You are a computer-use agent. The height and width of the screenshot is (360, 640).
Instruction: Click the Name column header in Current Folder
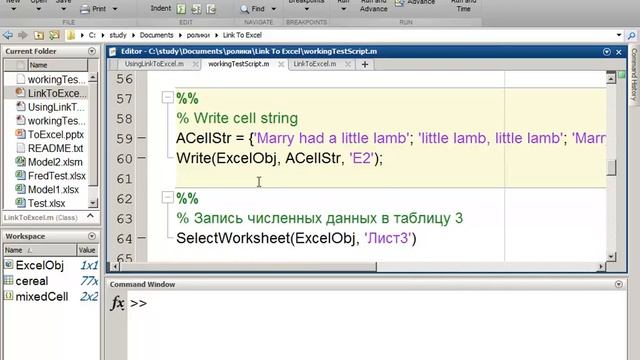[x=58, y=65]
